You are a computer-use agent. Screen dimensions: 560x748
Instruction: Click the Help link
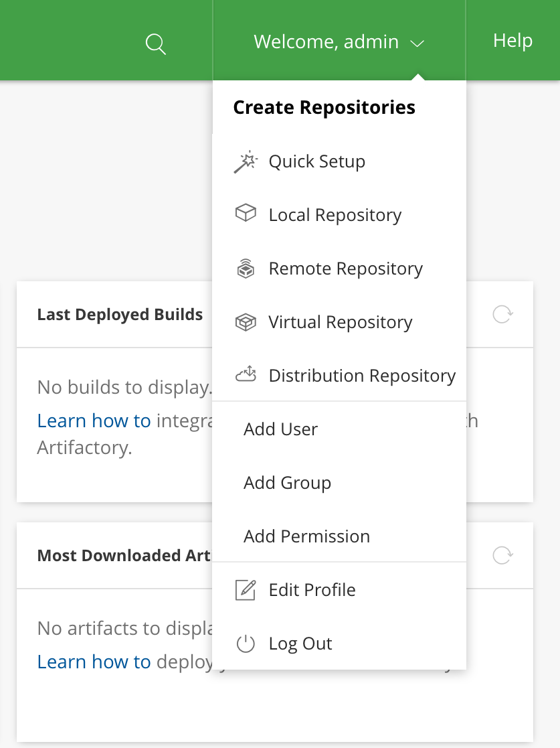pyautogui.click(x=512, y=40)
